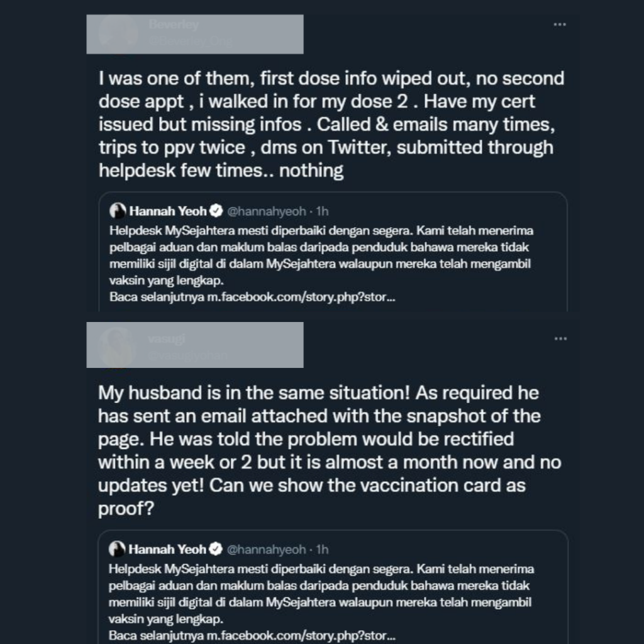644x644 pixels.
Task: Click the 'I was one of them' tweet text
Action: pyautogui.click(x=331, y=125)
